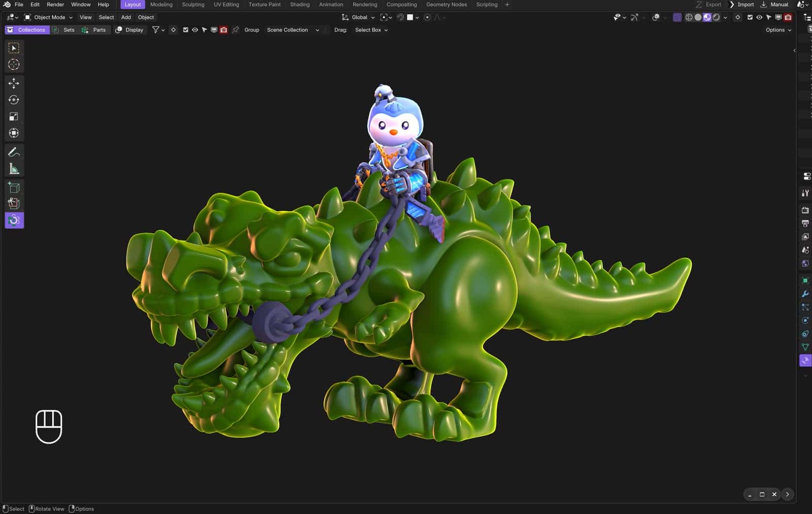
Task: Choose the Add Cube tool
Action: (x=14, y=187)
